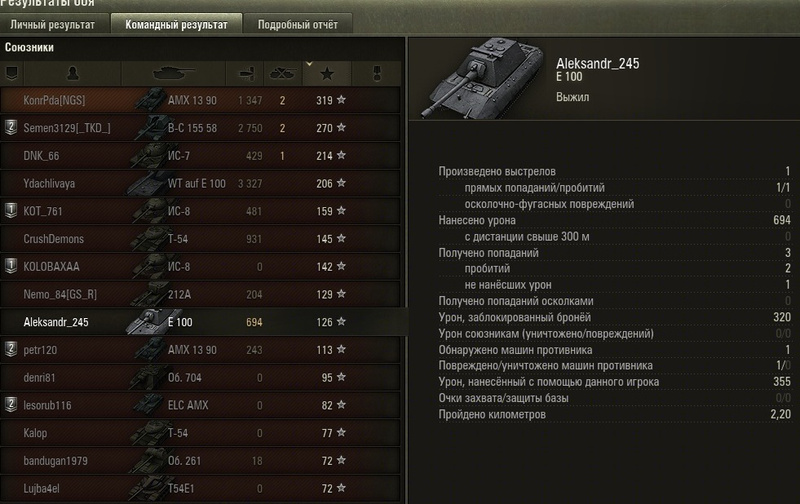The width and height of the screenshot is (800, 504).
Task: Select player row Ydachlivaya
Action: 200,183
